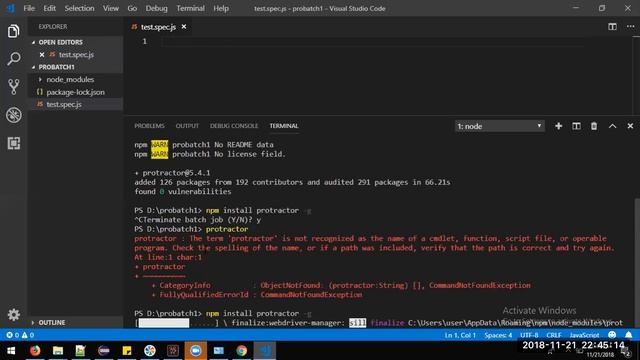Select the test.spec.js editor tab
Viewport: 640px width, 360px height.
coord(158,27)
